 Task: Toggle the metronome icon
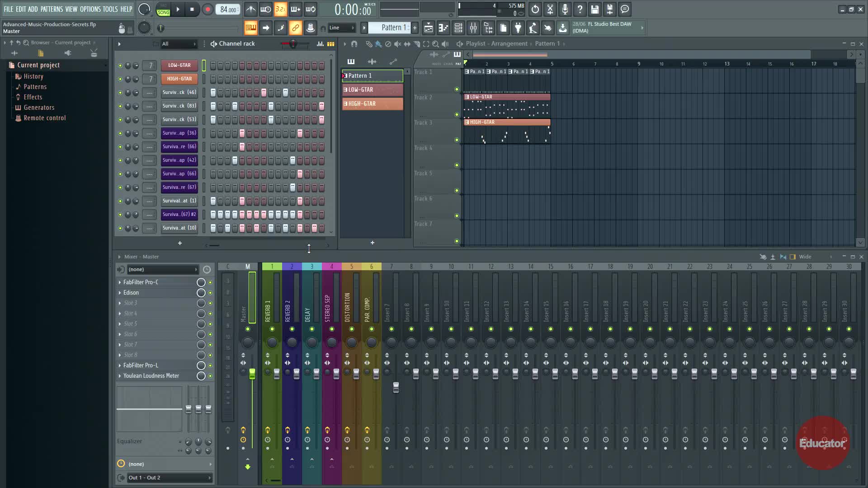[251, 9]
